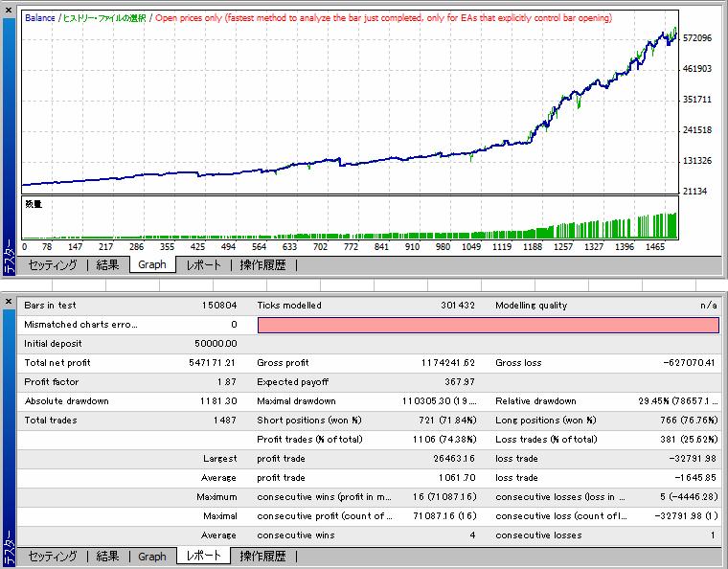The width and height of the screenshot is (728, 569).
Task: Select largest loss trade value -32791.98
Action: pos(693,459)
